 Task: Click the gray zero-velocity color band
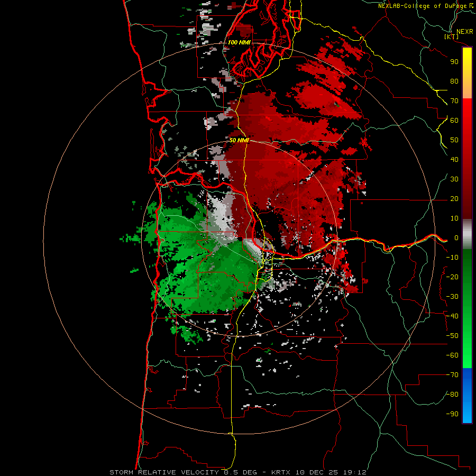click(x=467, y=234)
